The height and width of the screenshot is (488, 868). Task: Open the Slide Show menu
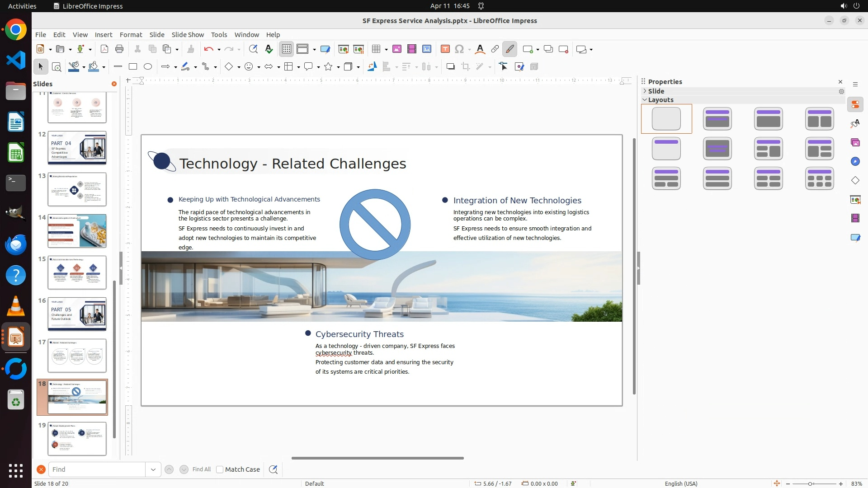click(188, 34)
